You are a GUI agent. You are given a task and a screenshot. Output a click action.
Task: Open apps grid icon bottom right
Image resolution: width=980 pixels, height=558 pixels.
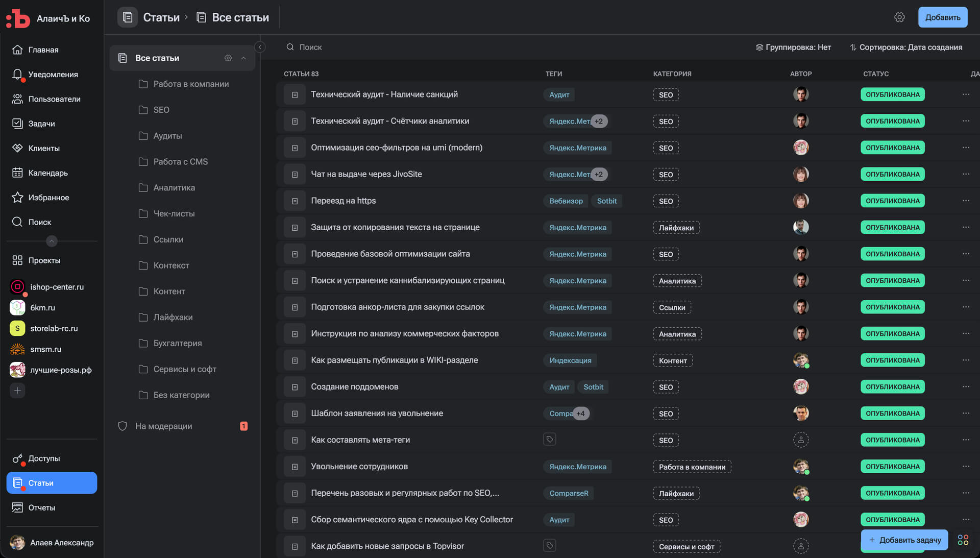coord(963,540)
